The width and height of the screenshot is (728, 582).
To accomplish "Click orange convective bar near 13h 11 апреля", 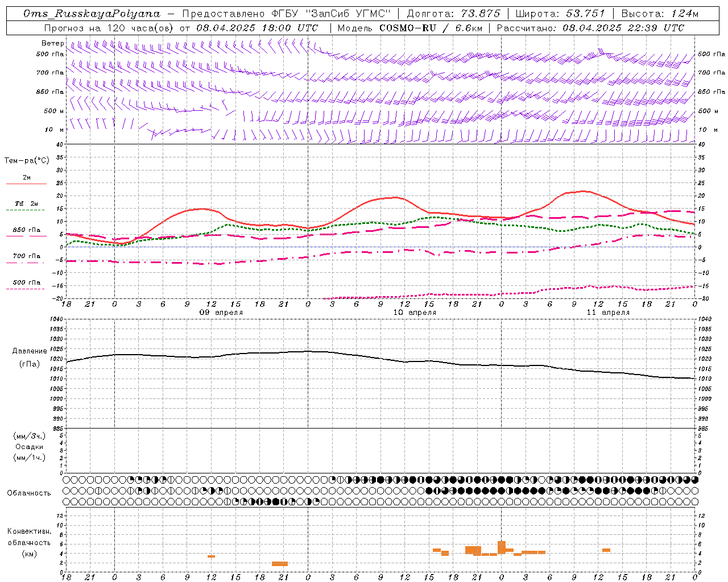I will coord(606,550).
